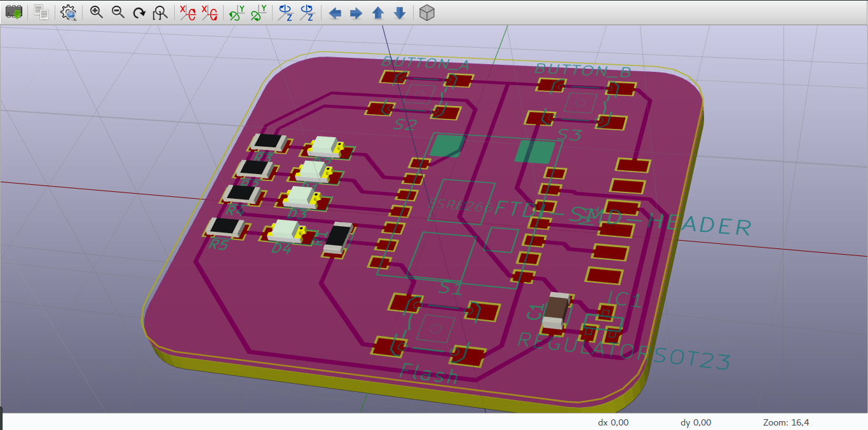Zoom to fit the board in view
This screenshot has height=430, width=868.
159,12
